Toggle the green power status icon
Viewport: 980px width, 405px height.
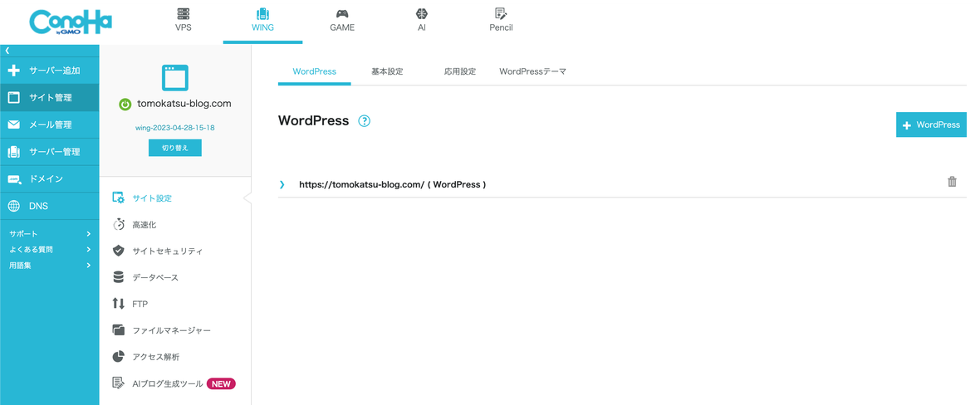tap(125, 105)
